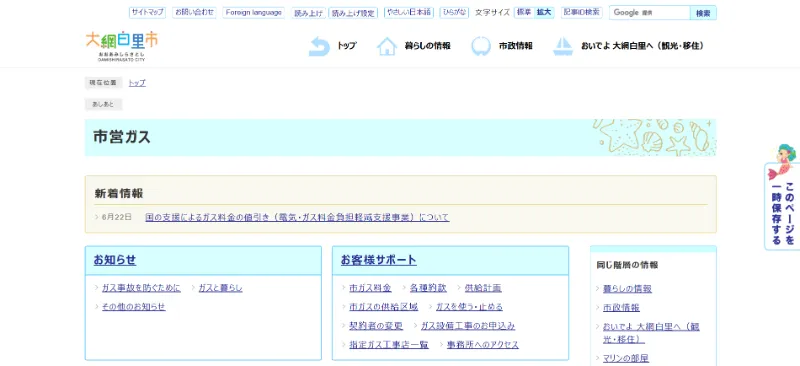Open 暮らしの情報 navigation menu

(428, 46)
